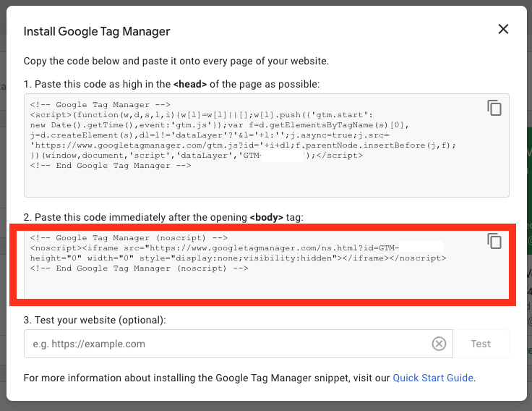
Task: Click the '<!-- End Google Tag Manager (noscript) -->' line
Action: click(139, 268)
